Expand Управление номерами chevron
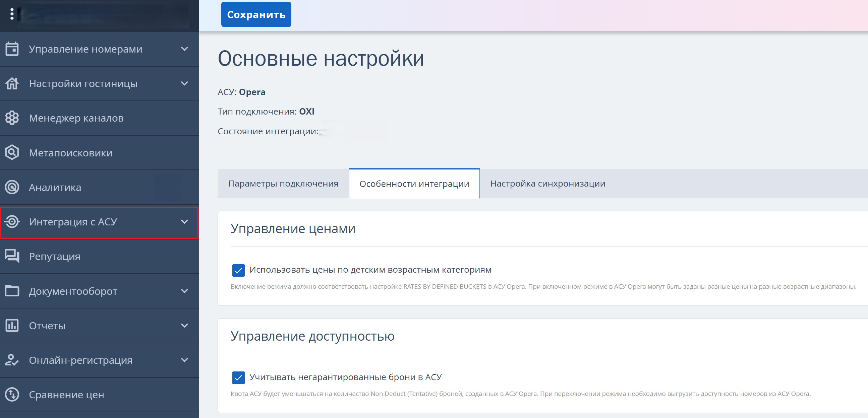Image resolution: width=868 pixels, height=418 pixels. point(184,49)
